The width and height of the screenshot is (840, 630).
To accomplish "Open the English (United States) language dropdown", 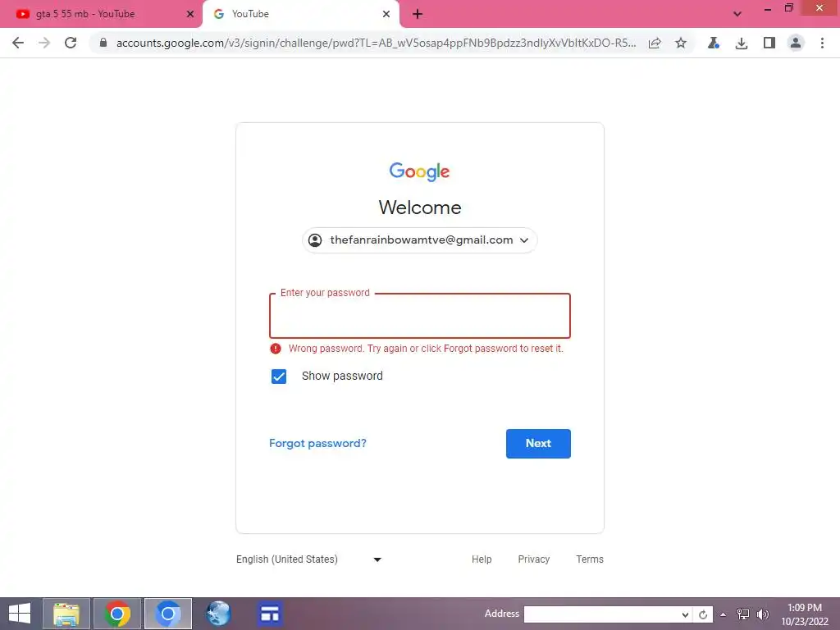I will pyautogui.click(x=308, y=559).
